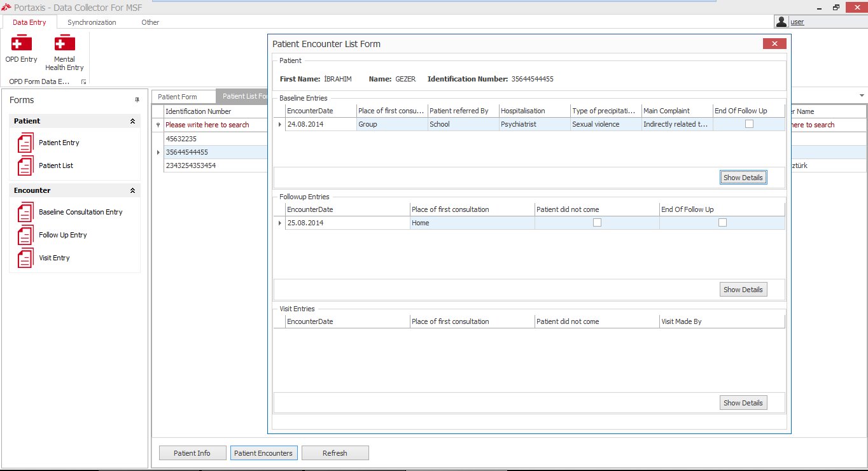Select patient row 2343254353454
868x471 pixels.
[215, 165]
